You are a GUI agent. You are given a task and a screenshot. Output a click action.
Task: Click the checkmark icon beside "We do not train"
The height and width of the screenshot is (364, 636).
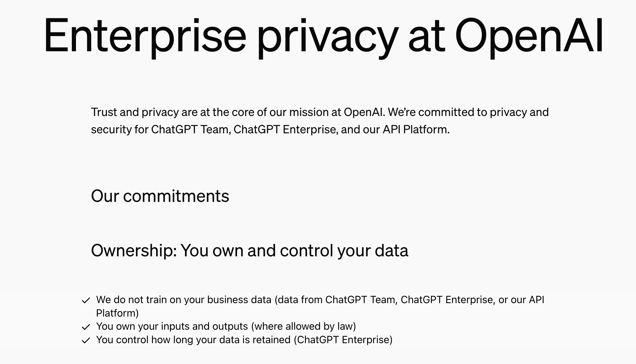pos(86,301)
